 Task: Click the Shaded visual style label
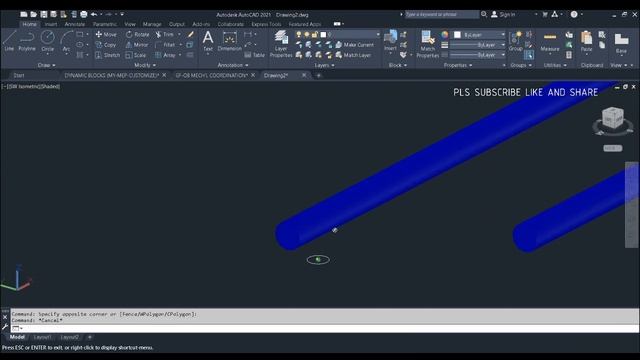pos(51,87)
